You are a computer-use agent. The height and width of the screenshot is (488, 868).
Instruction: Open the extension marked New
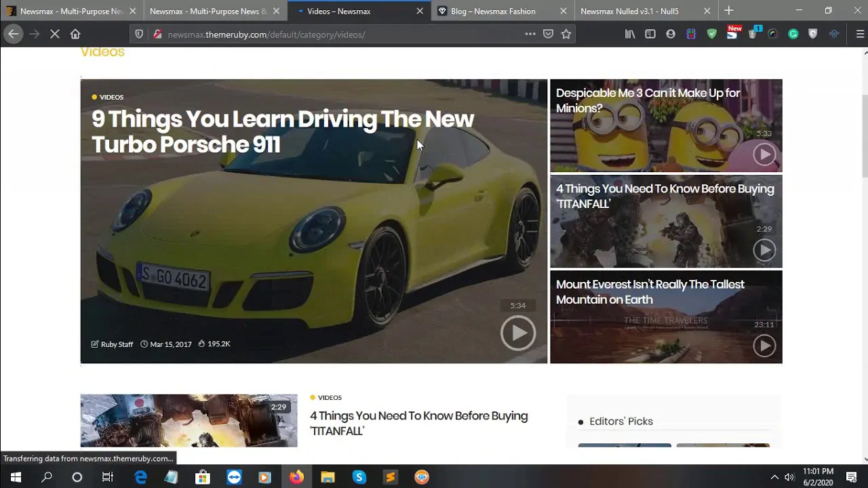[x=732, y=33]
